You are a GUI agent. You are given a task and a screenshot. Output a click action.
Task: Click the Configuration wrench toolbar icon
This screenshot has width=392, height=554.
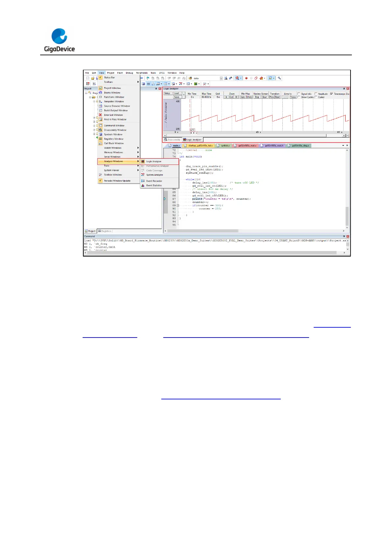(x=279, y=78)
